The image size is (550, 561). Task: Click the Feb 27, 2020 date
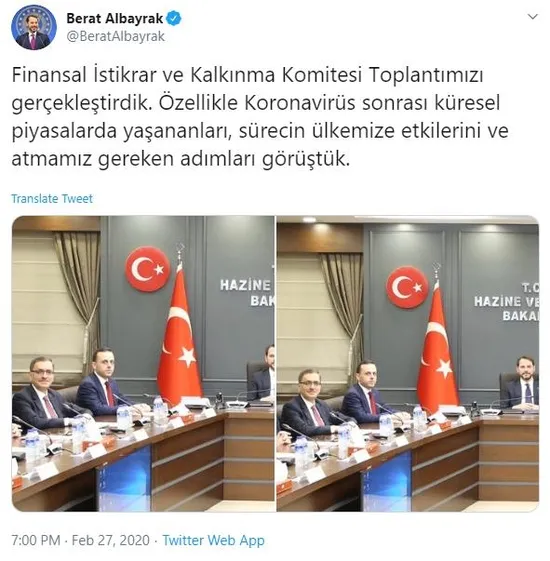coord(111,540)
